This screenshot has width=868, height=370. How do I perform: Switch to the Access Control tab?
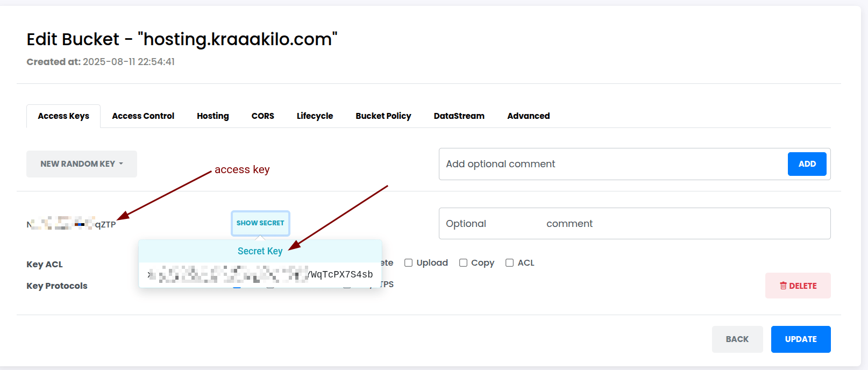pyautogui.click(x=143, y=116)
